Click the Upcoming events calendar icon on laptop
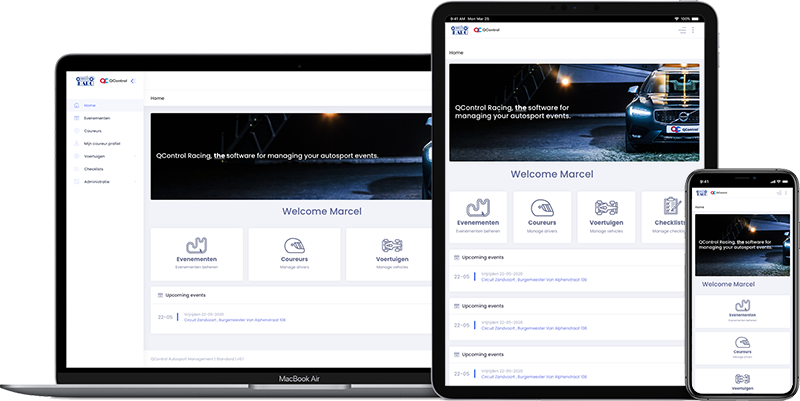 pyautogui.click(x=160, y=295)
